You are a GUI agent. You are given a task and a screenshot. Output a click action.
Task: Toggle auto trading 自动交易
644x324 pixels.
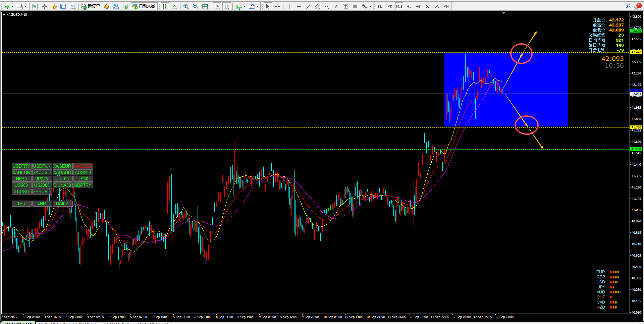[144, 6]
